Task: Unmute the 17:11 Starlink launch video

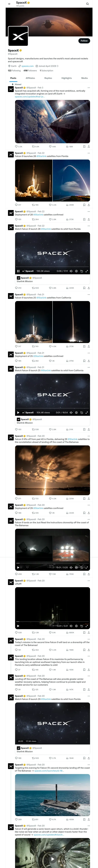Action: (x=71, y=271)
